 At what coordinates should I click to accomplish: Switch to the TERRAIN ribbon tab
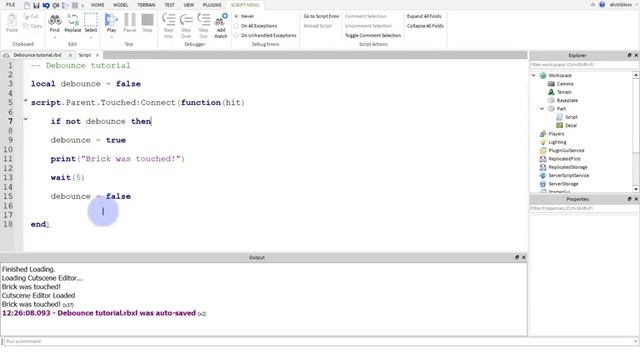[146, 5]
